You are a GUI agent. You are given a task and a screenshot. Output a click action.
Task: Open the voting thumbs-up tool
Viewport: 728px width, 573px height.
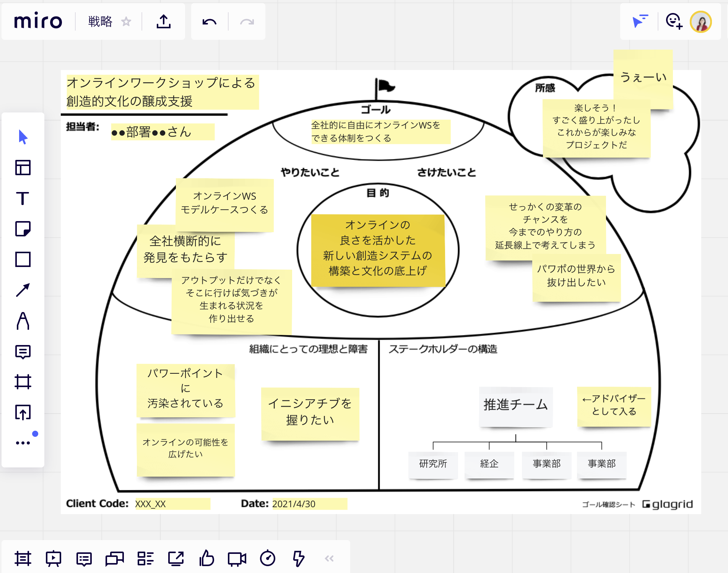click(x=206, y=558)
